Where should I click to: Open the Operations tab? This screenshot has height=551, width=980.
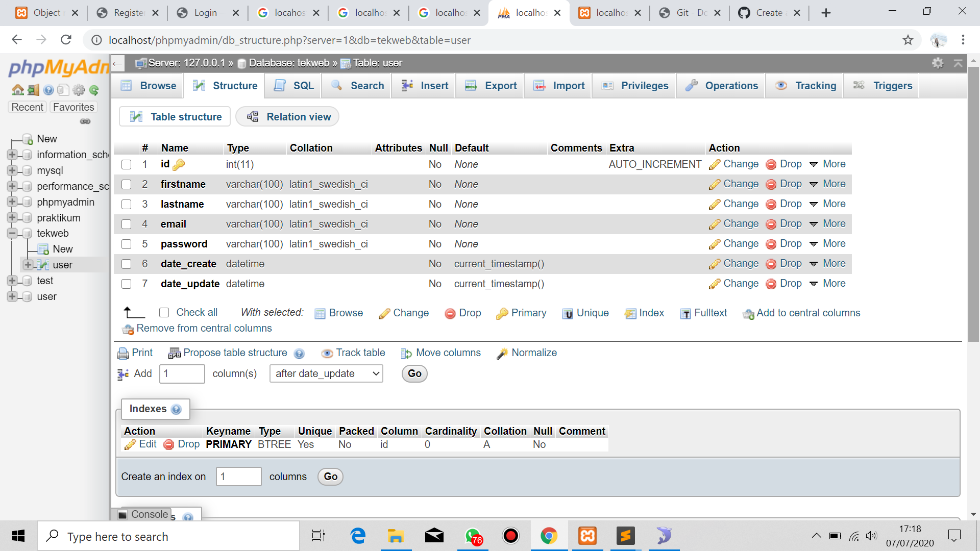coord(722,86)
